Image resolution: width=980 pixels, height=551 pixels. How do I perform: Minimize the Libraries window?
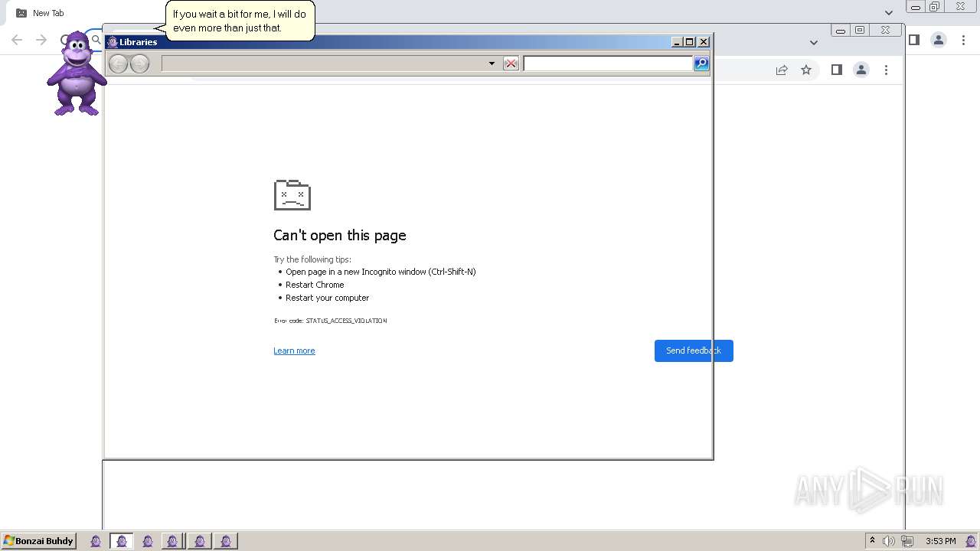tap(677, 42)
